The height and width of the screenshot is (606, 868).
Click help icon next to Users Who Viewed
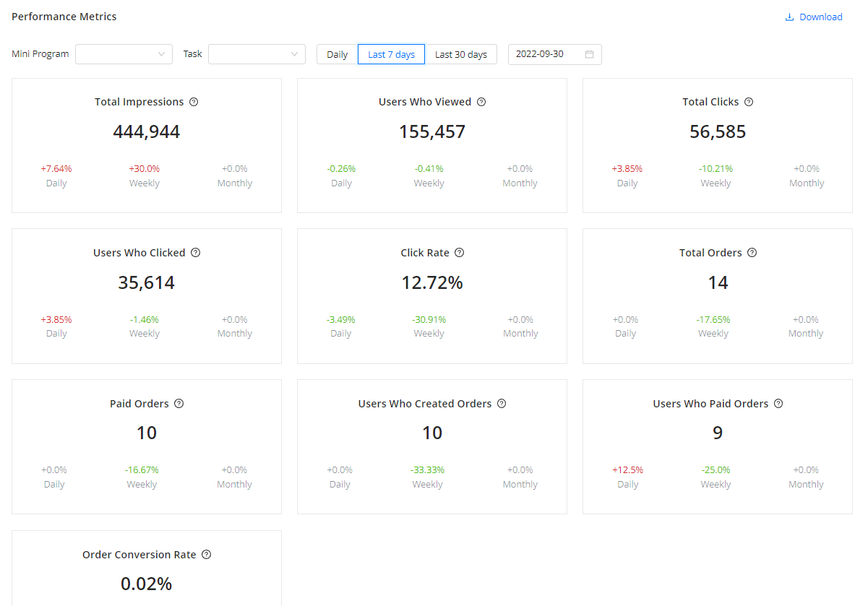(481, 102)
